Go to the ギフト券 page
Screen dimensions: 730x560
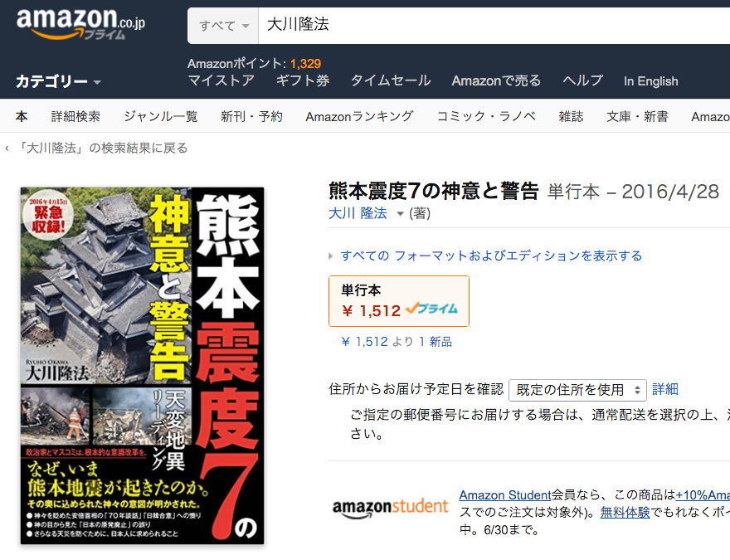click(303, 80)
